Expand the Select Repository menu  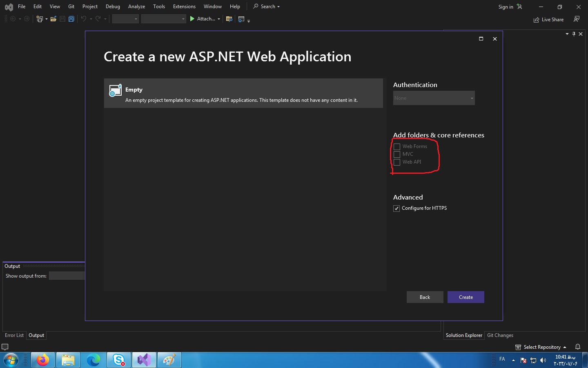(541, 347)
